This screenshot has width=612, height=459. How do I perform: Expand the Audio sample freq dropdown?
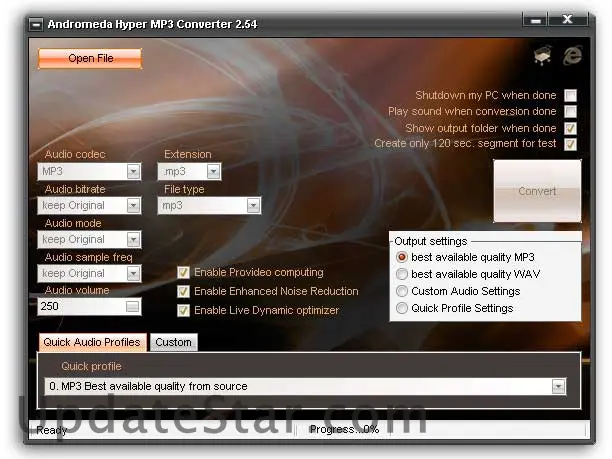coord(133,273)
